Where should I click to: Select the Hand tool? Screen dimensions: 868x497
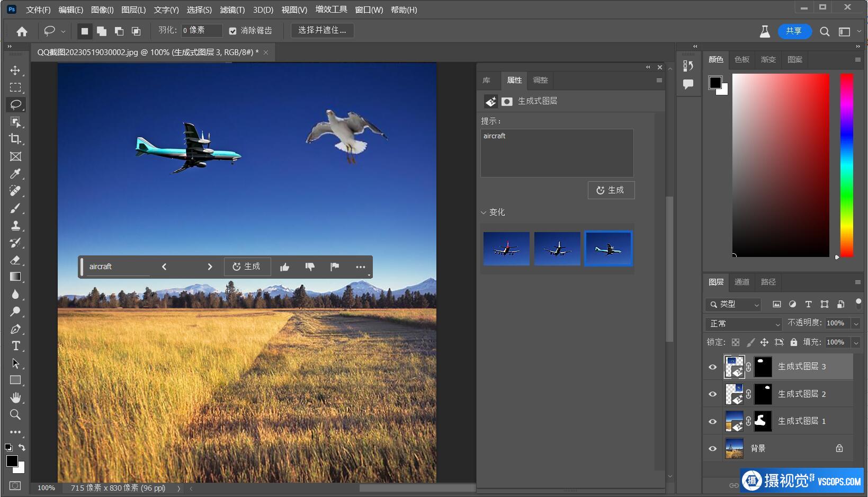(15, 397)
